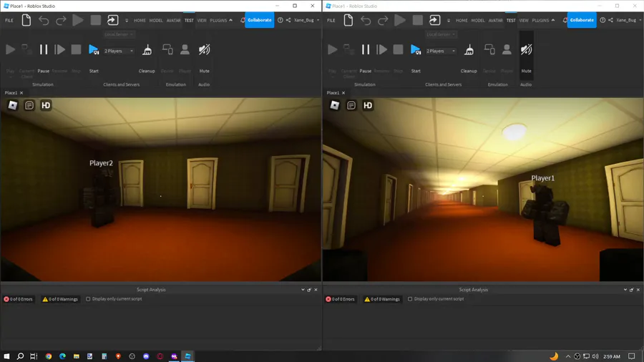
Task: Click the Publish export icon in left window
Action: [x=112, y=20]
